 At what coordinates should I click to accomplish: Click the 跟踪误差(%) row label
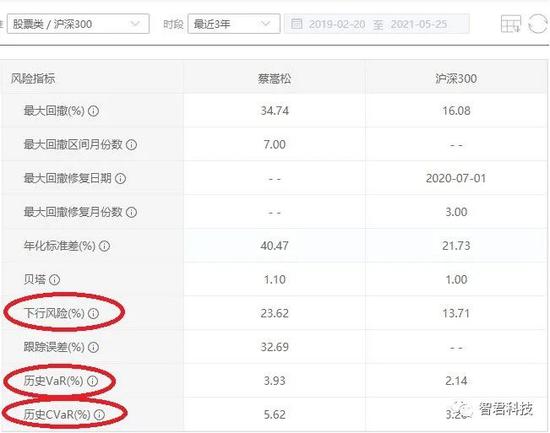click(x=54, y=347)
